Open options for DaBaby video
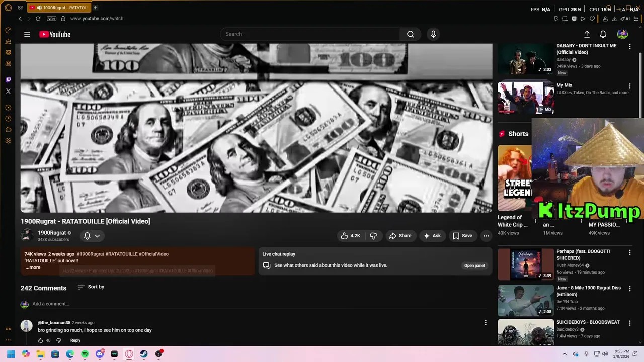Screen dimensions: 644x362 pos(629,46)
